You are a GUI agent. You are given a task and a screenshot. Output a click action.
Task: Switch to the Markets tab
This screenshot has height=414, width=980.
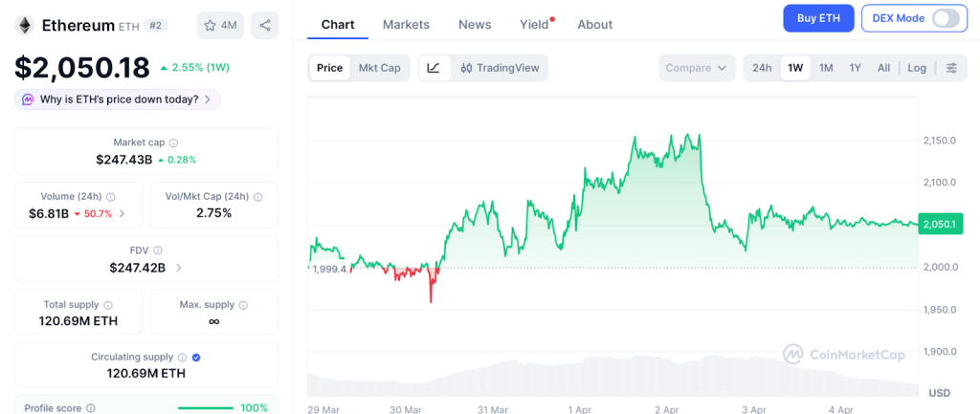pyautogui.click(x=406, y=25)
